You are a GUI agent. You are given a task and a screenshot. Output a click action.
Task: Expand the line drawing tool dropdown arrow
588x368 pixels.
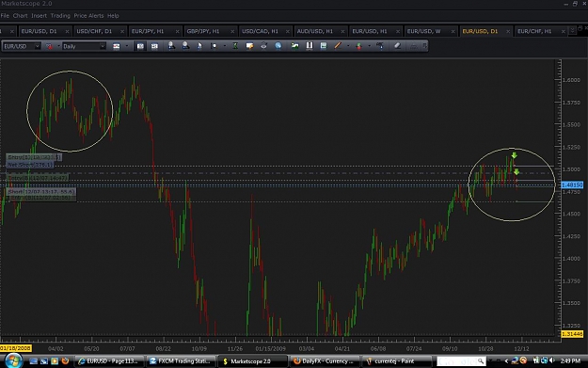click(348, 46)
